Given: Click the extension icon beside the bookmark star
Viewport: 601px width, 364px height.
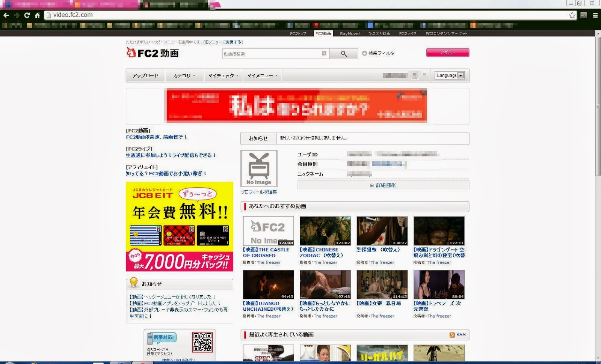Looking at the screenshot, I should pos(584,15).
